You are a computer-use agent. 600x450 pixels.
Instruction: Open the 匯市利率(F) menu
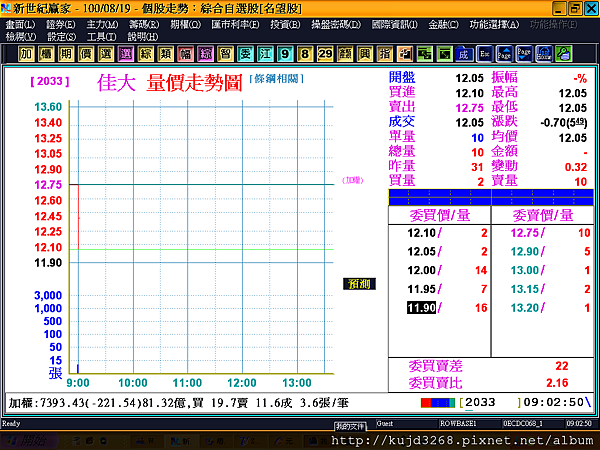[235, 24]
